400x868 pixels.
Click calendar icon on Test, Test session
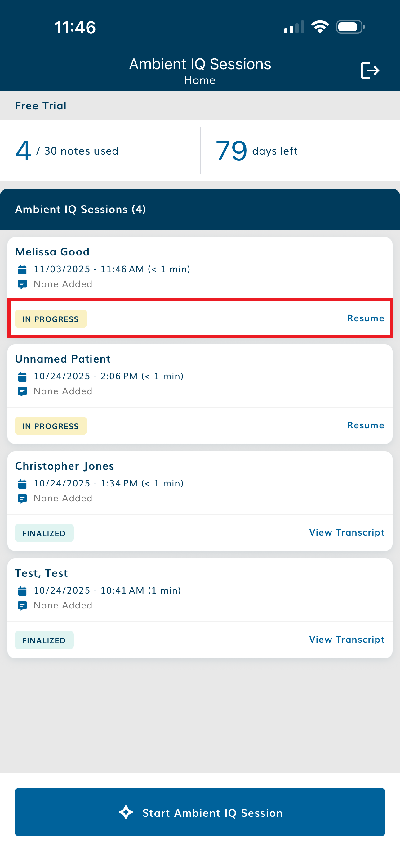click(22, 591)
